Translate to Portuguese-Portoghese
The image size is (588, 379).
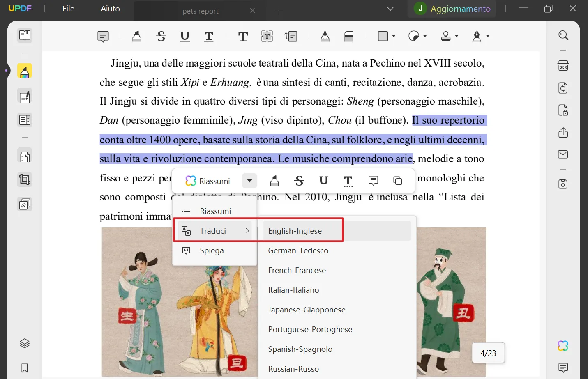coord(337,329)
